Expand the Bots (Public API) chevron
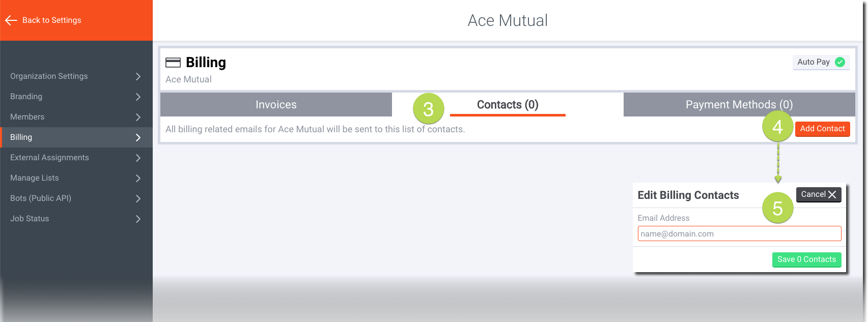This screenshot has width=868, height=322. [138, 198]
